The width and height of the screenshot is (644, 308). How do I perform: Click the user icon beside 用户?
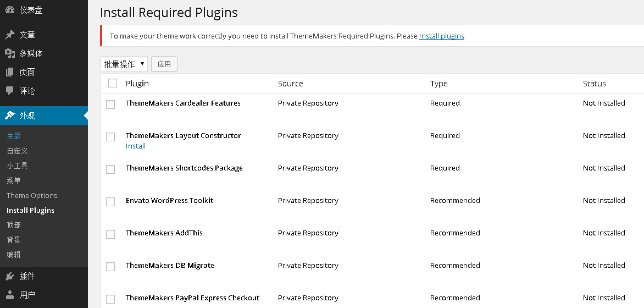[x=10, y=295]
